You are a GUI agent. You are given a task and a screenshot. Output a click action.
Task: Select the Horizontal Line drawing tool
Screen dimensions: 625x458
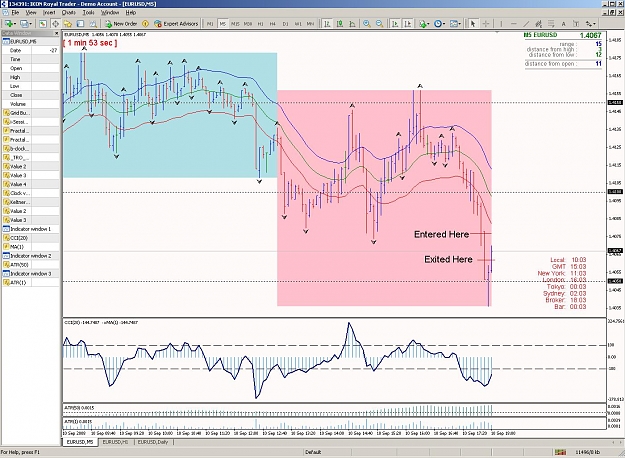pos(513,24)
